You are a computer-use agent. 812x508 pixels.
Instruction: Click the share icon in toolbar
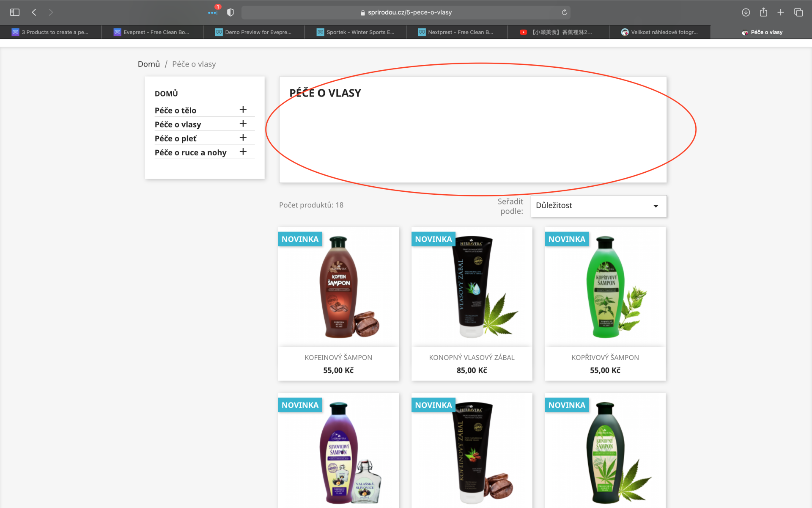tap(763, 12)
